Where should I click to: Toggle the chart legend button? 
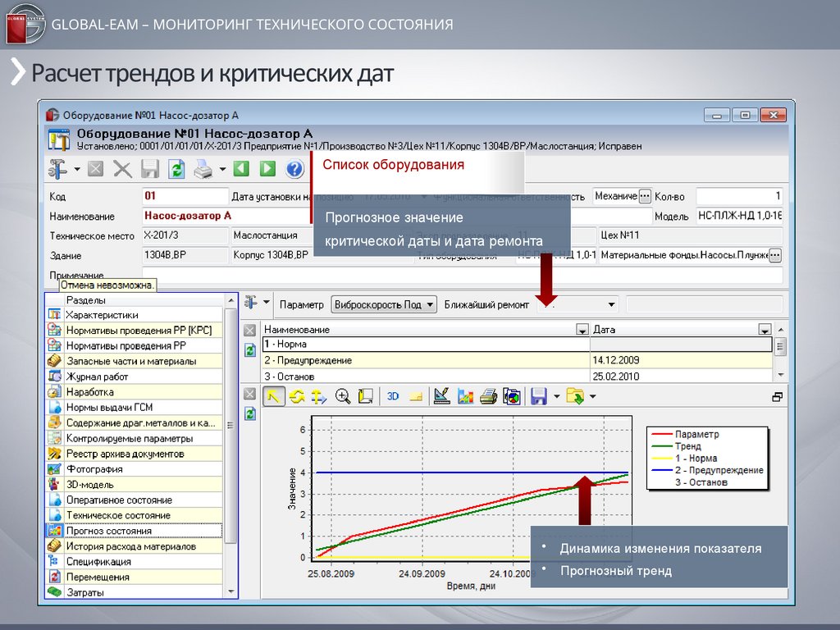point(416,396)
